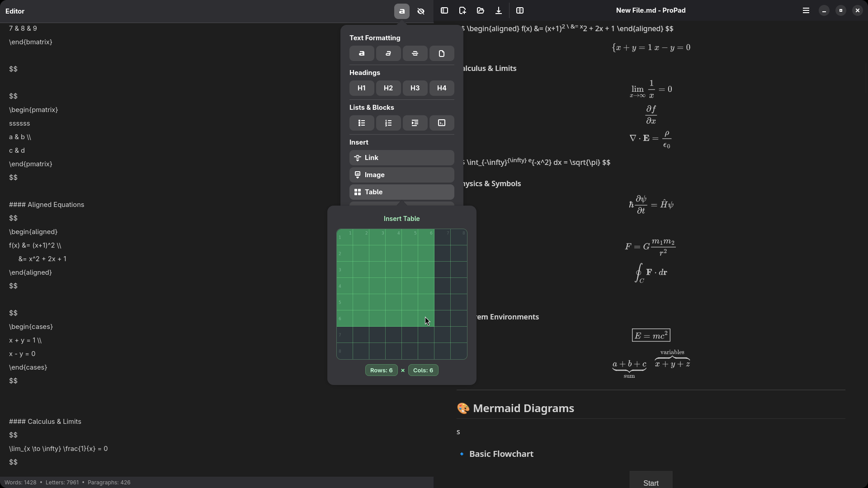
Task: Insert a bulleted list
Action: (x=362, y=123)
